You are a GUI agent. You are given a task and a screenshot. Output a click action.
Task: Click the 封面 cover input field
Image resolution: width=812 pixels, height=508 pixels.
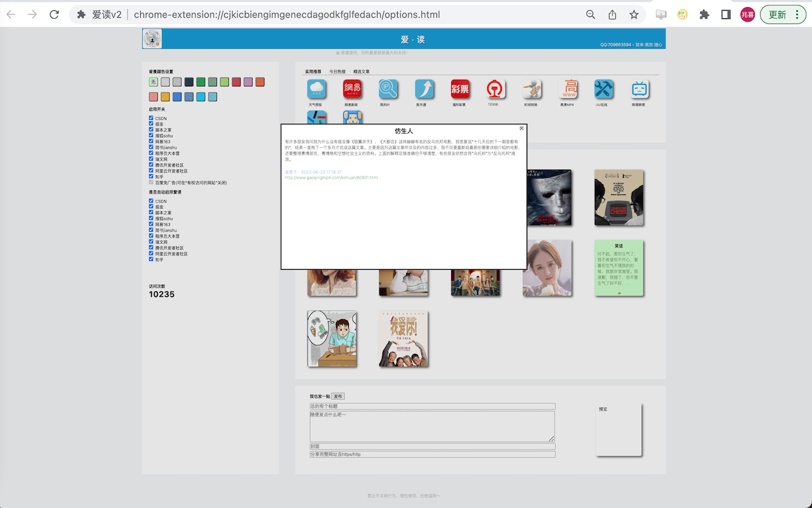point(433,446)
